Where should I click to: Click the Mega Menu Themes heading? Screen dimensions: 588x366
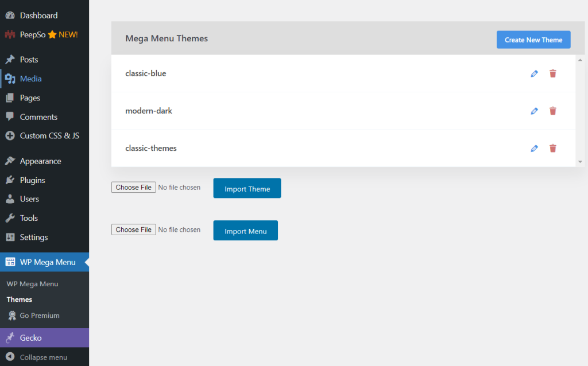[x=167, y=38]
